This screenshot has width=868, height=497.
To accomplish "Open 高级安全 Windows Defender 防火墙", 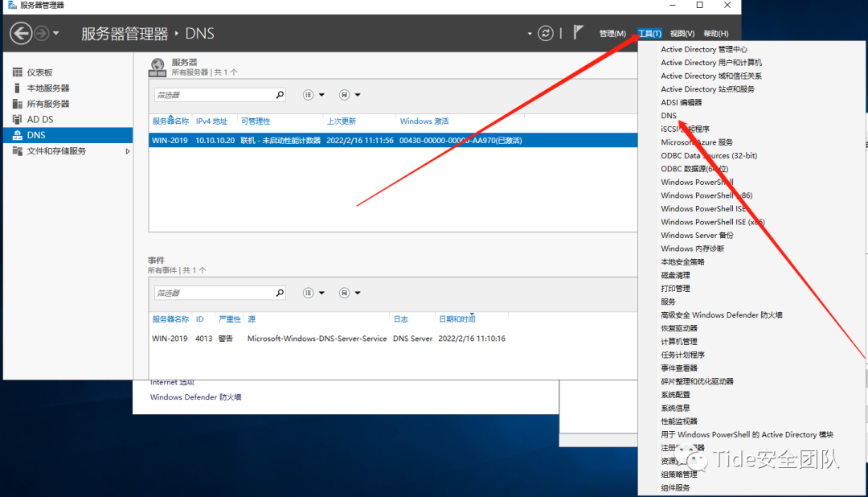I will pos(721,315).
